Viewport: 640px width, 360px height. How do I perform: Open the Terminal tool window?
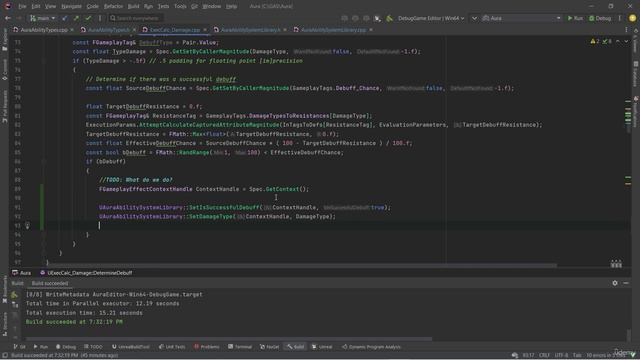[x=240, y=347]
